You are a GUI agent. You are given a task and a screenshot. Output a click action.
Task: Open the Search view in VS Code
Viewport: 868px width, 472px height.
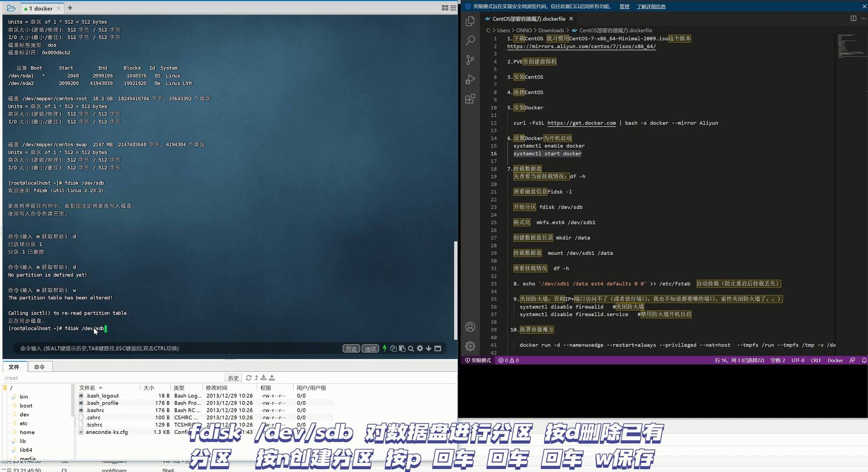tap(470, 40)
